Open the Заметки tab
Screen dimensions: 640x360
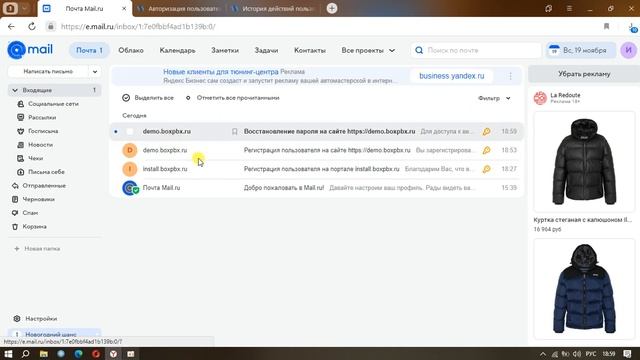click(x=225, y=50)
